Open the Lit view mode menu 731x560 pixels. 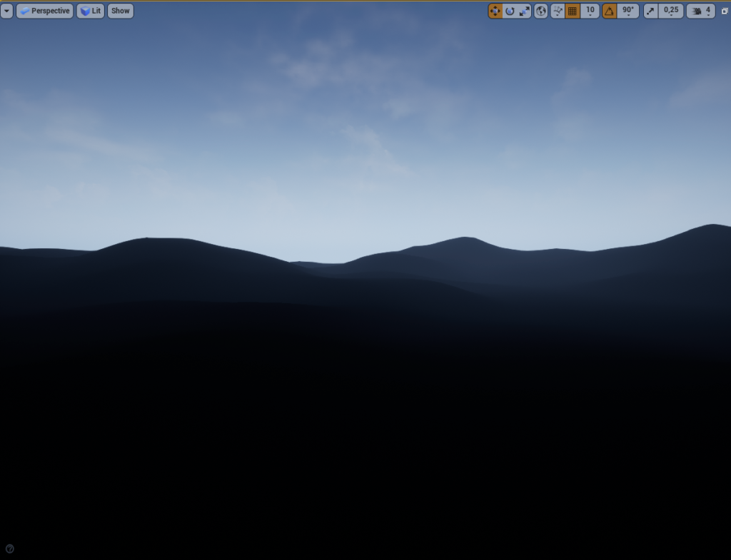click(91, 11)
